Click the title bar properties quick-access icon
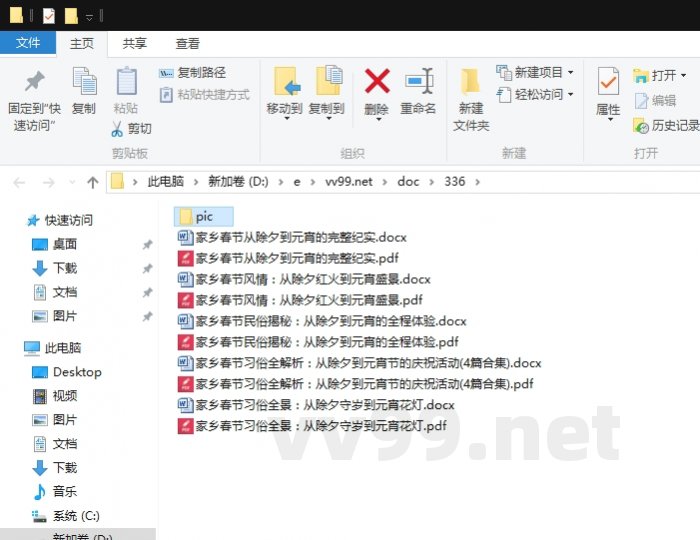This screenshot has width=700, height=540. (49, 17)
